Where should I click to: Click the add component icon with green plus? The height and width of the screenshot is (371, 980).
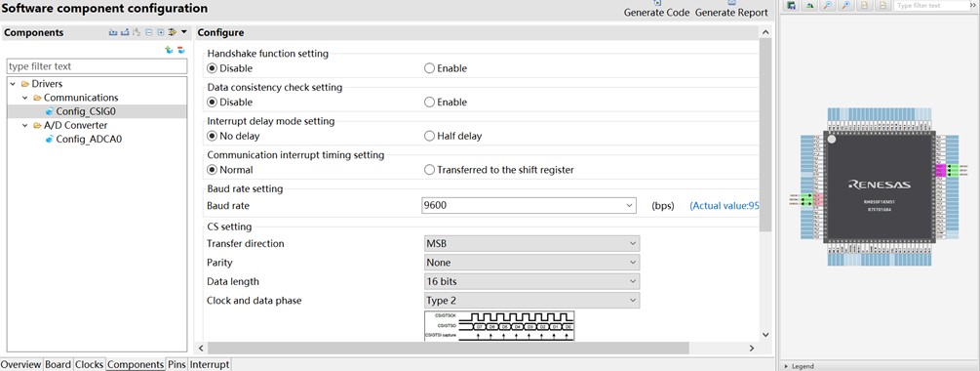tap(169, 50)
